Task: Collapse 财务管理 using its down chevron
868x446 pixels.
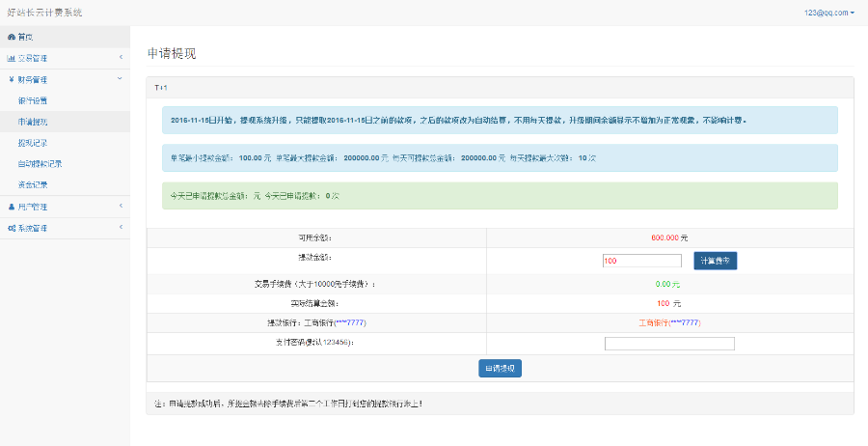Action: coord(121,79)
